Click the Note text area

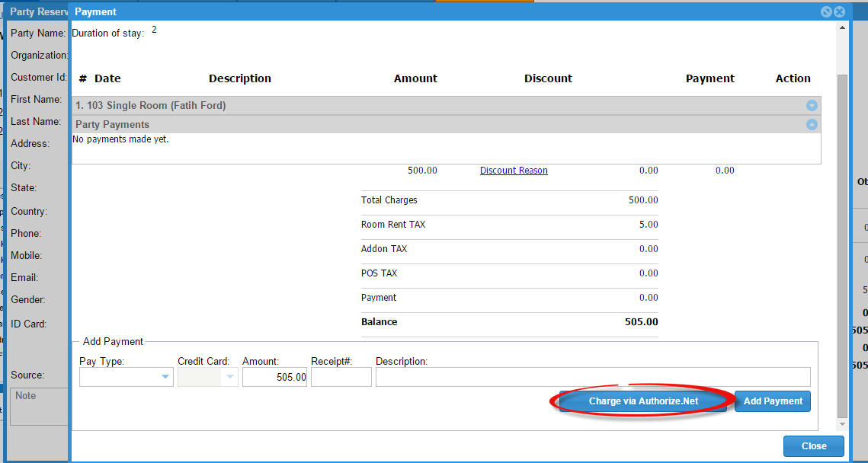(40, 407)
